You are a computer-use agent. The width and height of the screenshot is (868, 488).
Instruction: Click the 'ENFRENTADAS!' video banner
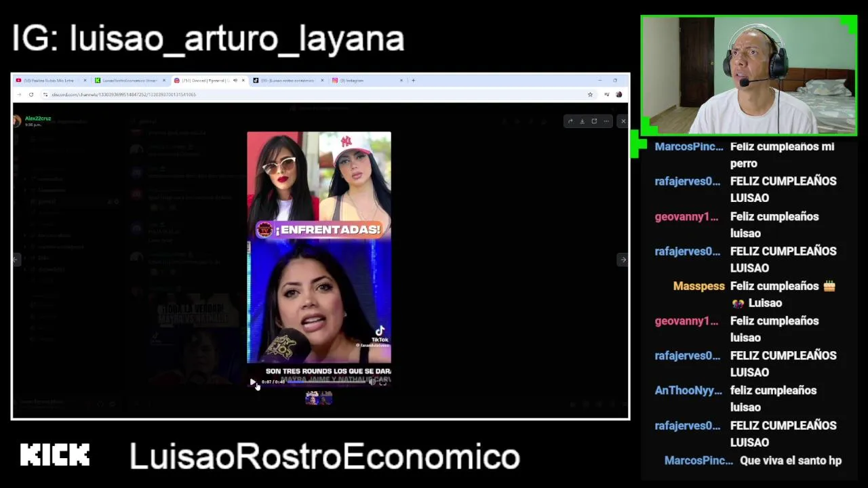coord(319,230)
